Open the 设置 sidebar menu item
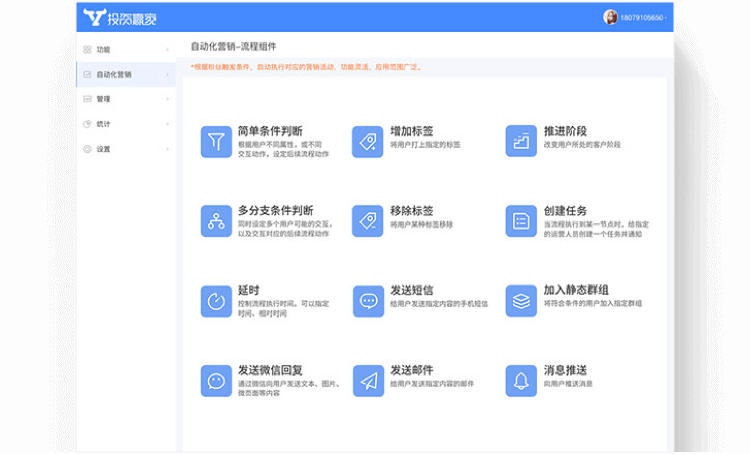Viewport: 750px width, 454px height. [x=103, y=149]
